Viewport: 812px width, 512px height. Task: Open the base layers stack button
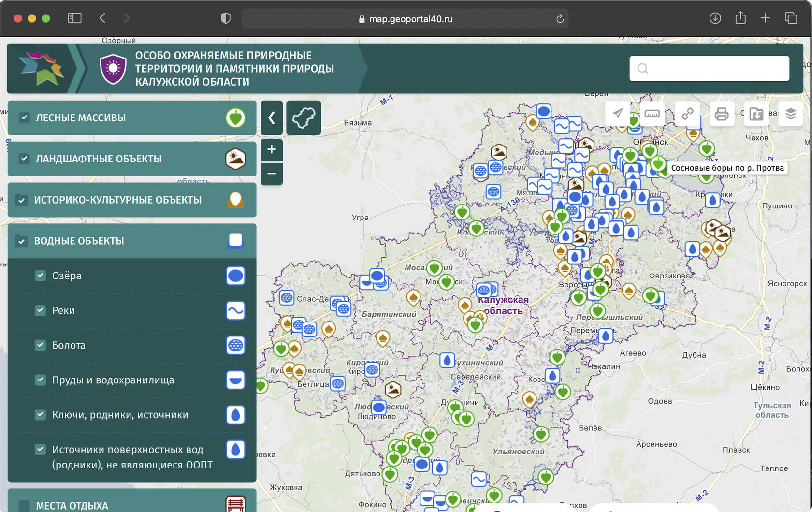[791, 114]
